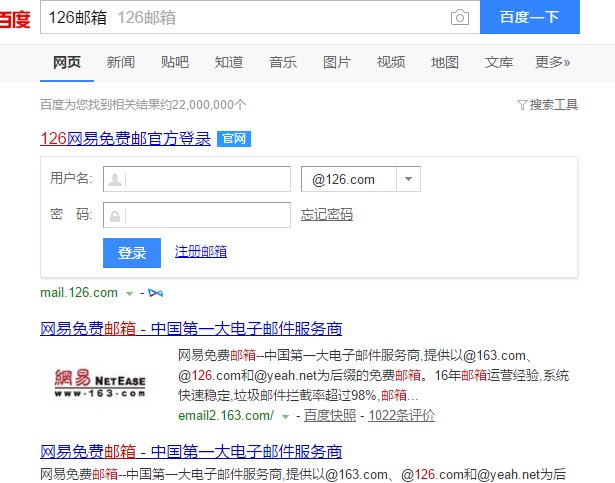Expand the @126.com domain dropdown

coord(408,180)
